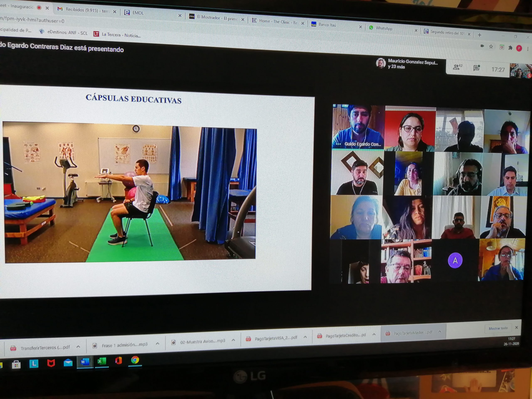Open the blue L app in taskbar
532x399 pixels.
pyautogui.click(x=34, y=363)
